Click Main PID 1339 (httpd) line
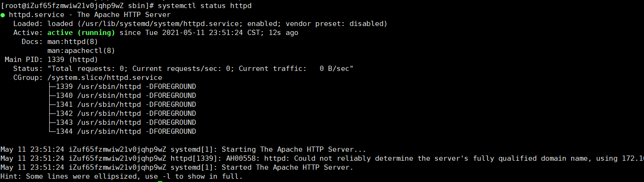This screenshot has height=182, width=644. [x=51, y=60]
